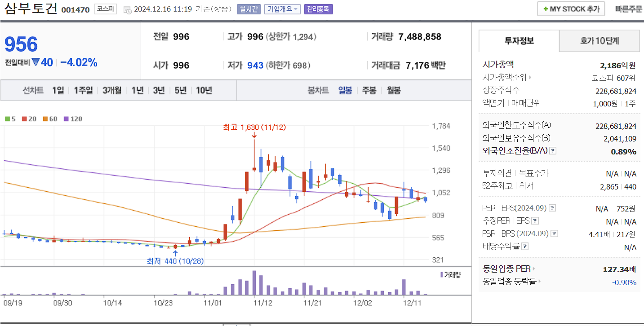Viewport: 644px width, 326px height.
Task: Open help for 배당수익률
Action: coord(524,246)
